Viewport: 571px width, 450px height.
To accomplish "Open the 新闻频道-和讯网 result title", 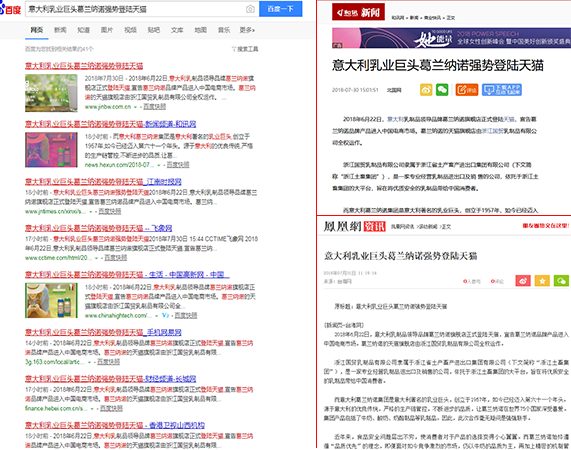I will coord(110,124).
